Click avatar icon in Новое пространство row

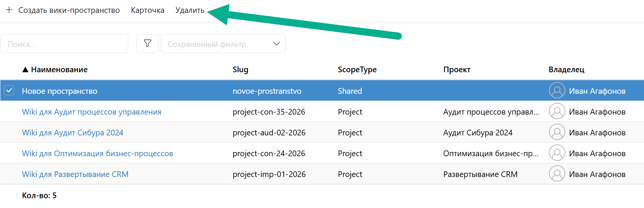[557, 91]
